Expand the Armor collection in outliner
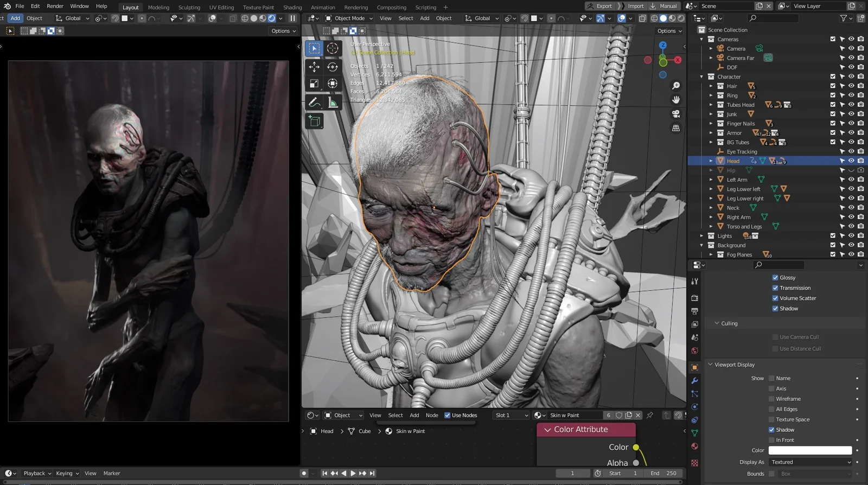This screenshot has width=868, height=485. (711, 133)
